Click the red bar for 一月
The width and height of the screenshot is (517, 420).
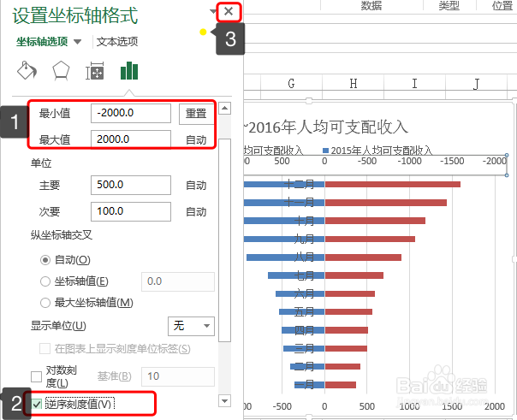(341, 385)
